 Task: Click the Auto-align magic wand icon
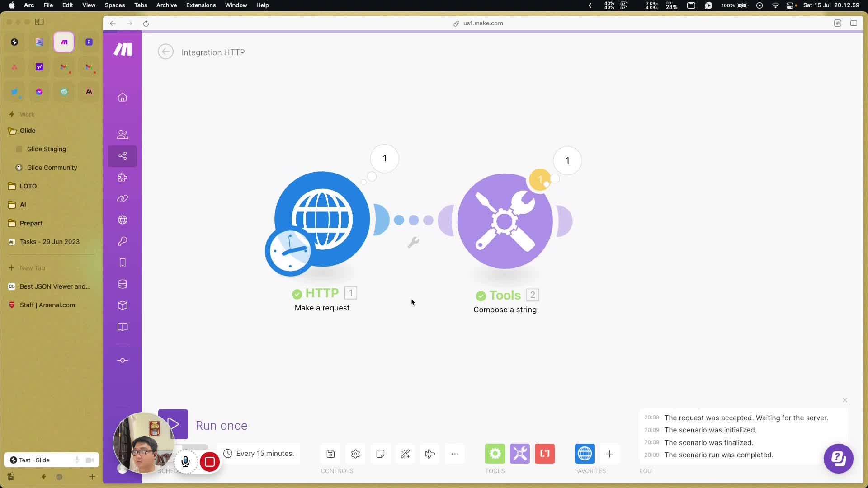click(x=405, y=454)
